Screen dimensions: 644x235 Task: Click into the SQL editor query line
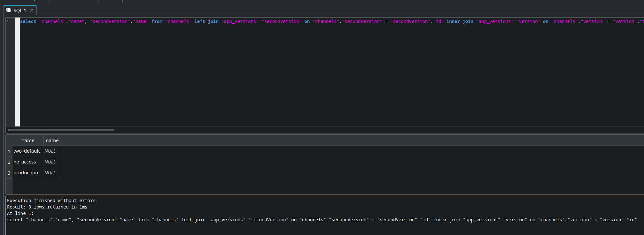coord(332,21)
